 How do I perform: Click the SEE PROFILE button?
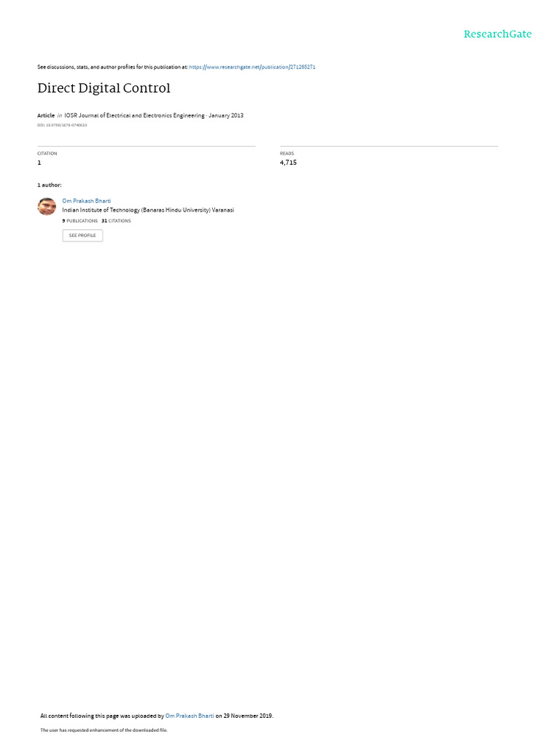(x=82, y=236)
